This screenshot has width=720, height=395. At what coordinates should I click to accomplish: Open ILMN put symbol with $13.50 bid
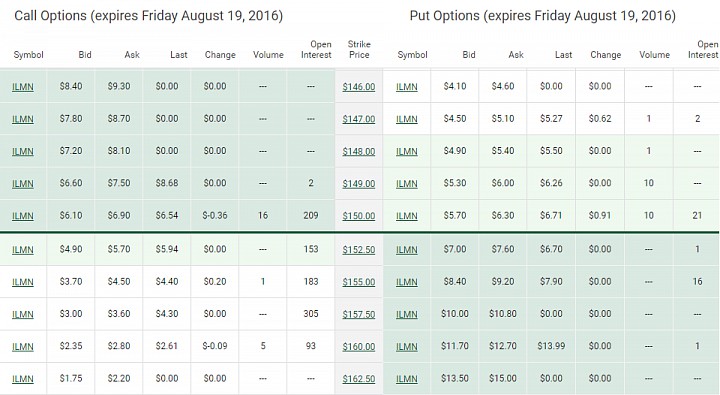tap(407, 379)
